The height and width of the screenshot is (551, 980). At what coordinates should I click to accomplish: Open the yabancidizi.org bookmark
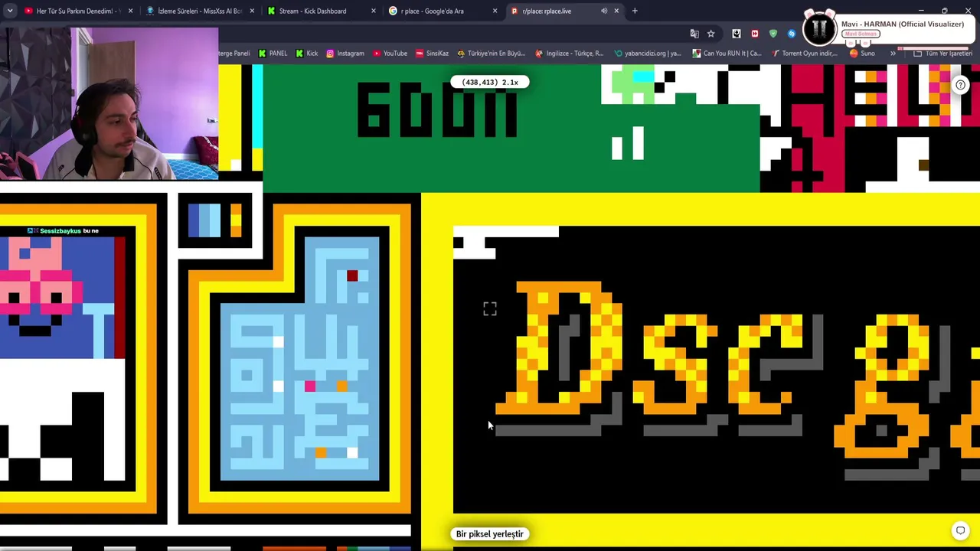(x=648, y=54)
